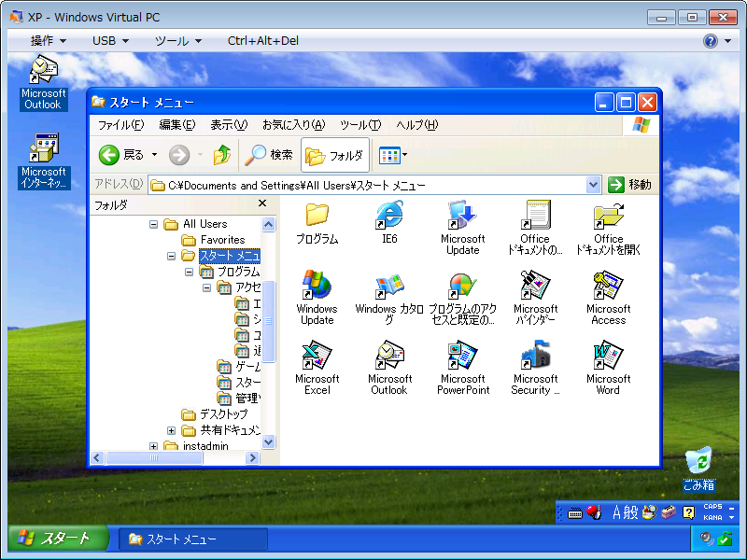Screen dimensions: 747x560
Task: Open the Microsoft Excel shortcut icon
Action: pyautogui.click(x=317, y=357)
